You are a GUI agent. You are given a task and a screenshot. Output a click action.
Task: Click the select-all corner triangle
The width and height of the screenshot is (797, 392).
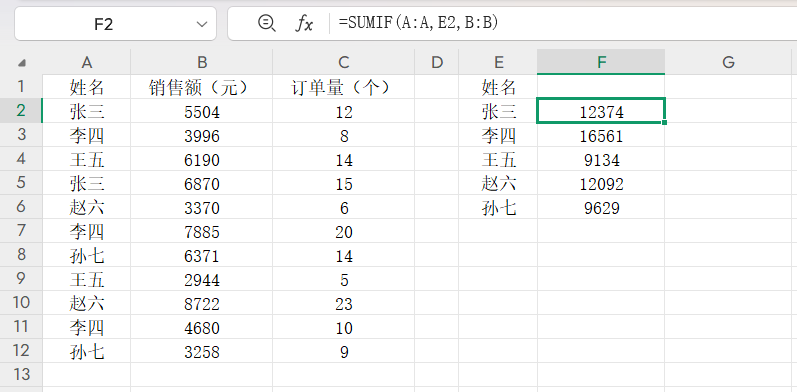[21, 63]
